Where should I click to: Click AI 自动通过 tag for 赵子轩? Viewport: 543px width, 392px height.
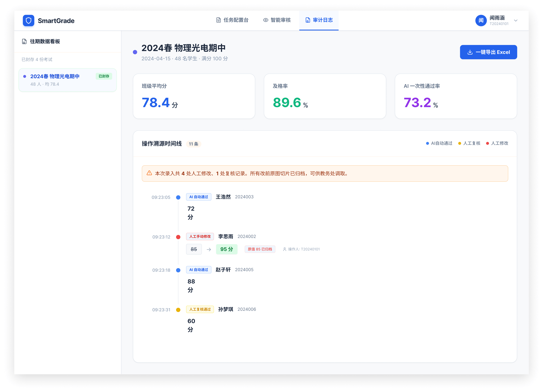[x=199, y=270]
